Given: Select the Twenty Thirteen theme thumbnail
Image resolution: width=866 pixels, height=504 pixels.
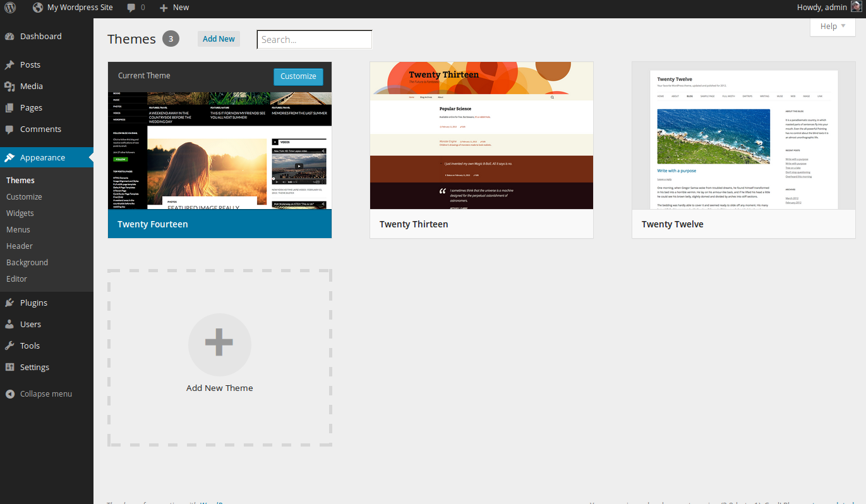Looking at the screenshot, I should (x=481, y=136).
